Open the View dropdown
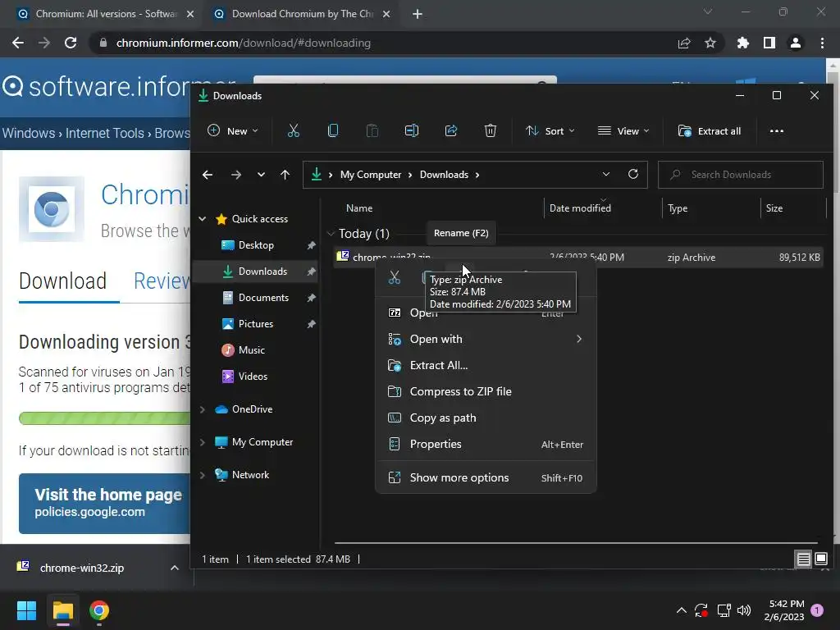The height and width of the screenshot is (630, 840). point(623,130)
